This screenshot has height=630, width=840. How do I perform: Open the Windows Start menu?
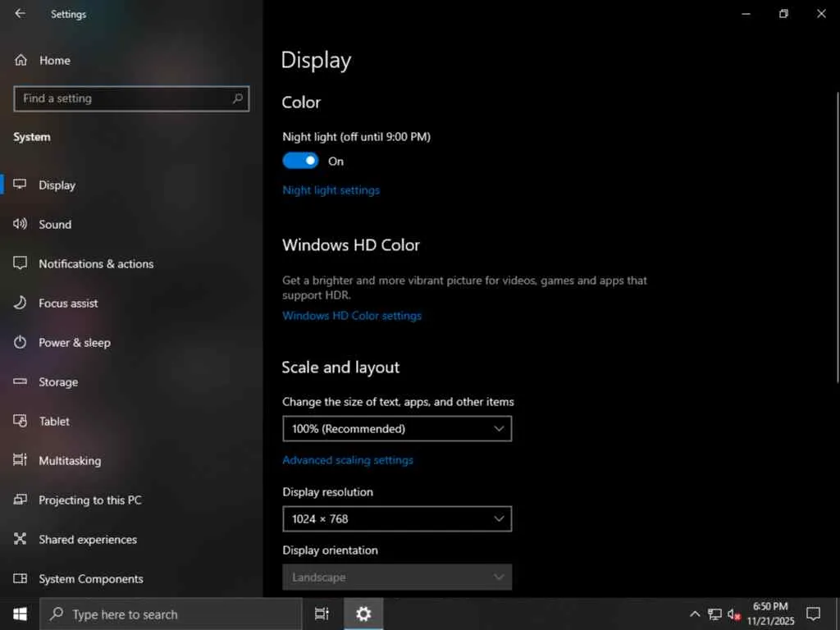click(x=20, y=614)
